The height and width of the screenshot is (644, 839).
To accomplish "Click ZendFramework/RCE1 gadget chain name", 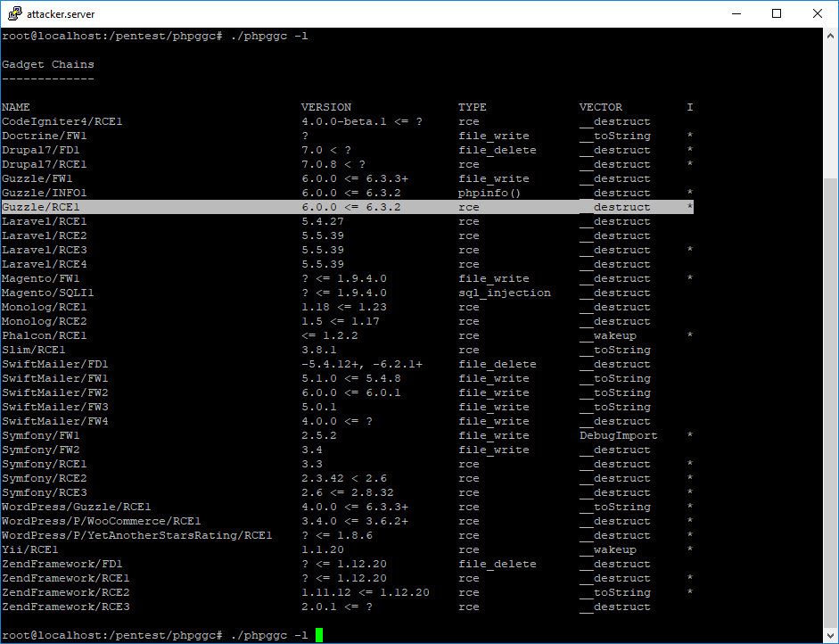I will point(66,578).
